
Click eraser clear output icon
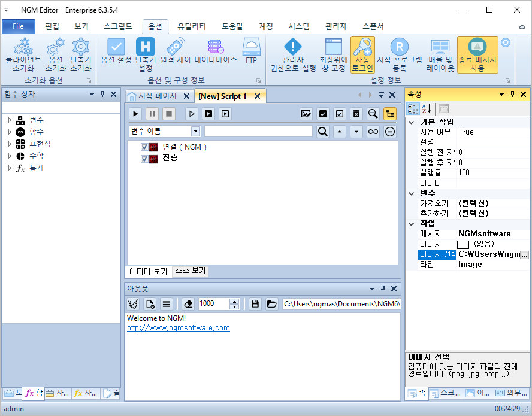(x=188, y=304)
